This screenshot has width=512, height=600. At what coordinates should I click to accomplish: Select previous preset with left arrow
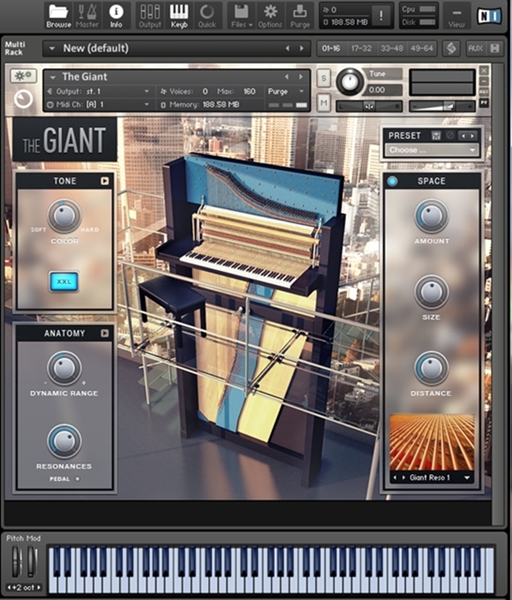pos(463,135)
